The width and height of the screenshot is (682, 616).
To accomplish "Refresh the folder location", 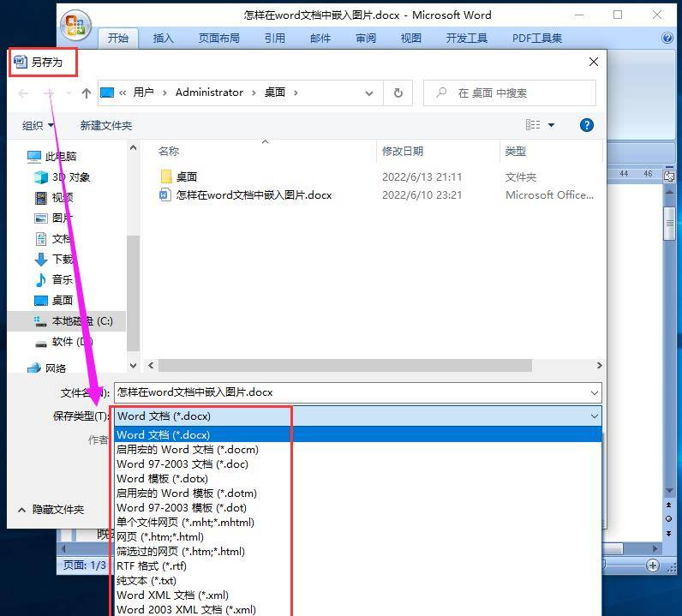I will pyautogui.click(x=398, y=93).
